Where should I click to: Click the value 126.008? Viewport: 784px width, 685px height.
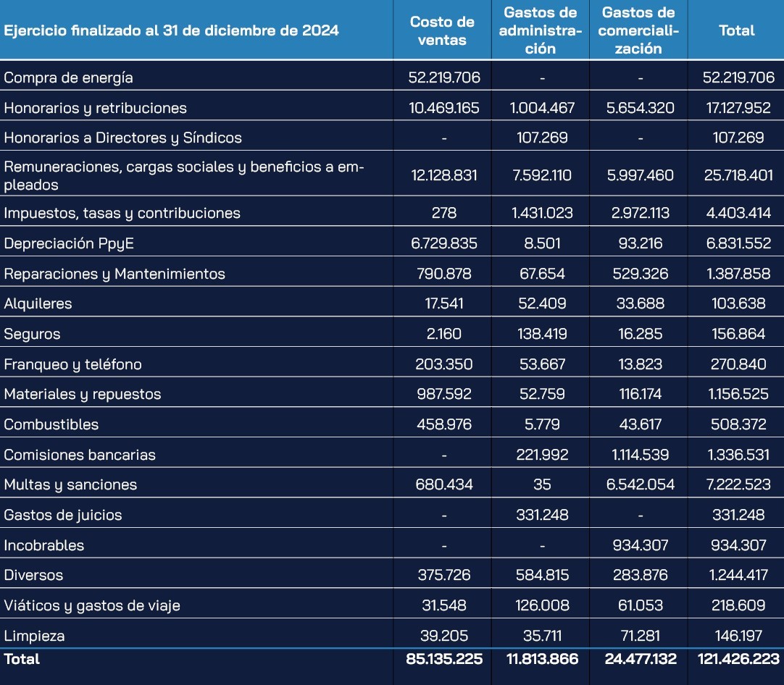click(x=542, y=605)
